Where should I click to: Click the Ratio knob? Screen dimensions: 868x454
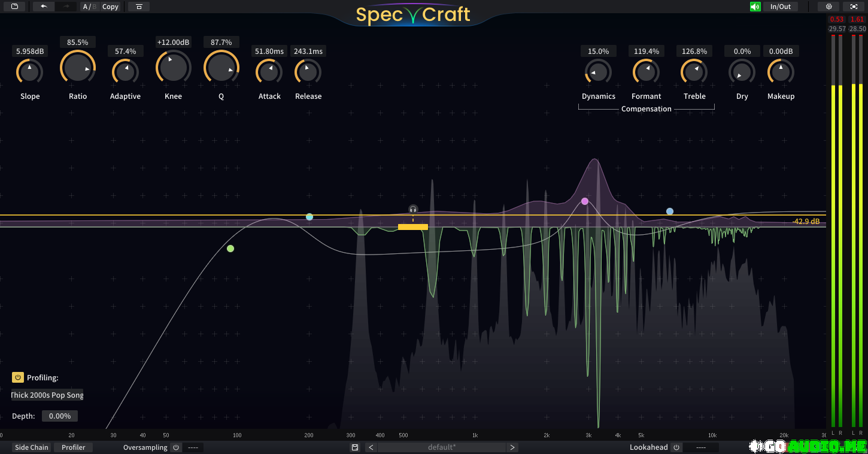78,68
